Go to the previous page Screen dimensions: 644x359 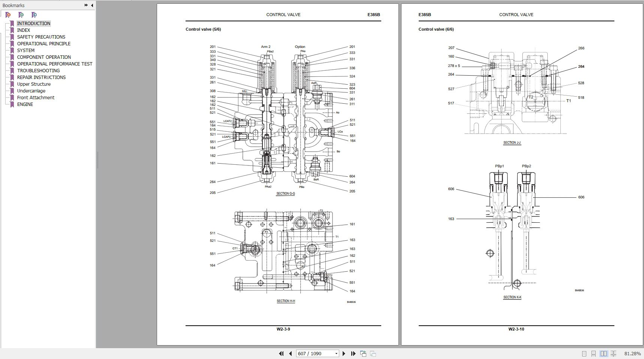click(x=291, y=353)
